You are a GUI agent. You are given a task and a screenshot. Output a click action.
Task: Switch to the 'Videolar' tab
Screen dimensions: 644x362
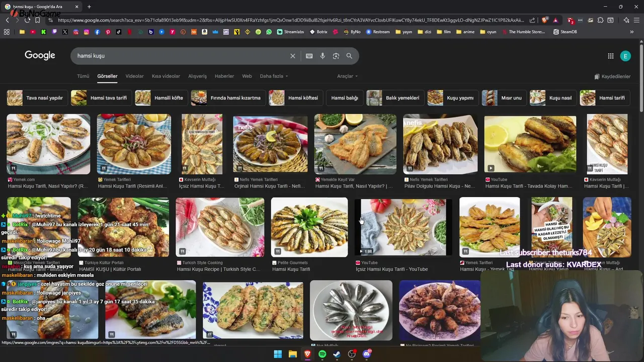coord(134,76)
